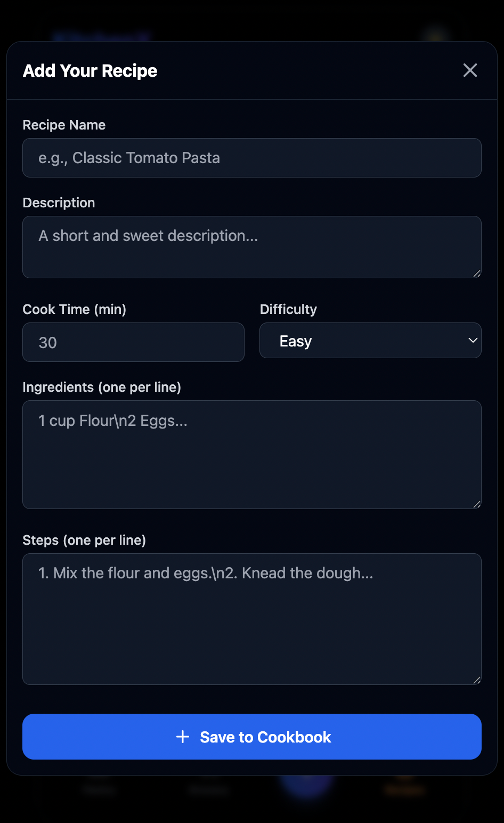Click the Description field label
The width and height of the screenshot is (504, 823).
pyautogui.click(x=59, y=203)
